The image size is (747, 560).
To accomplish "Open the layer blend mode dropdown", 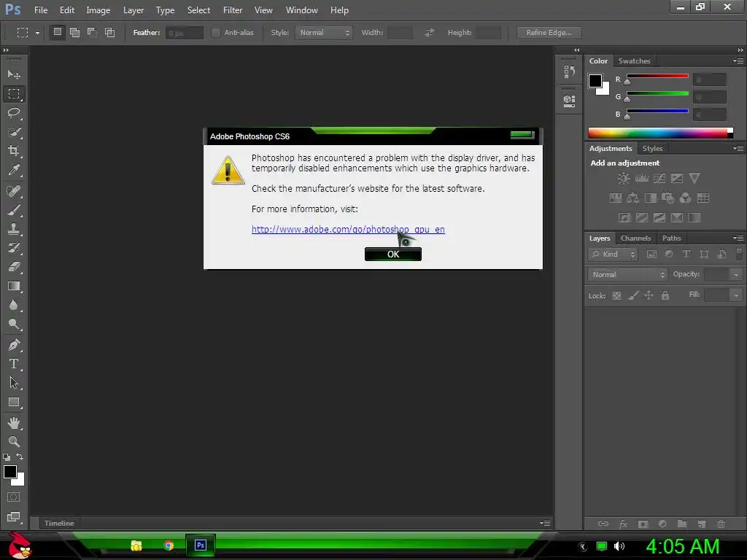I will pos(627,275).
